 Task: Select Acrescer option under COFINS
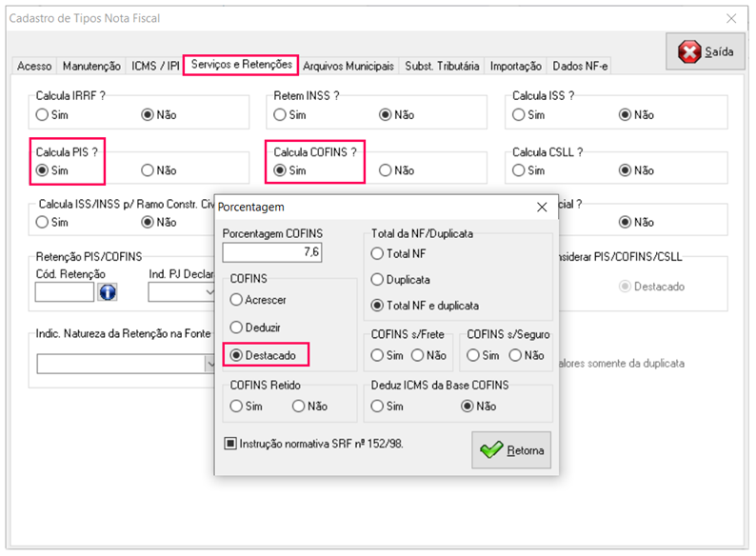[236, 300]
